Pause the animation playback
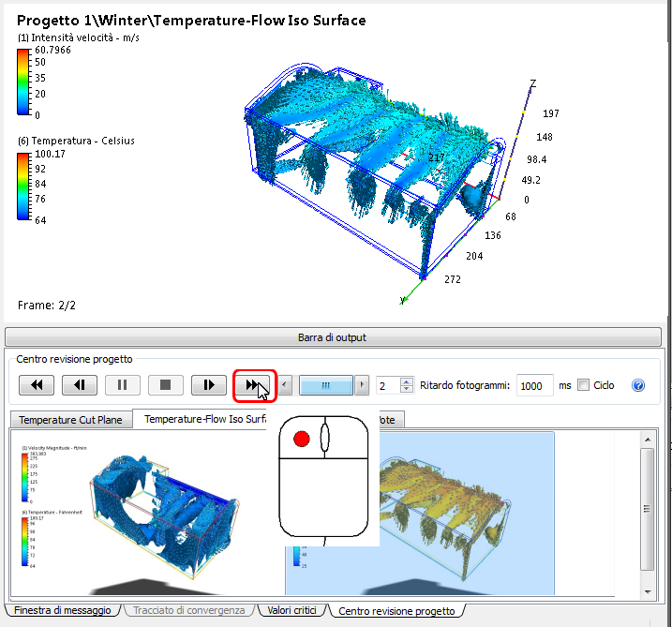This screenshot has height=627, width=672. point(123,385)
